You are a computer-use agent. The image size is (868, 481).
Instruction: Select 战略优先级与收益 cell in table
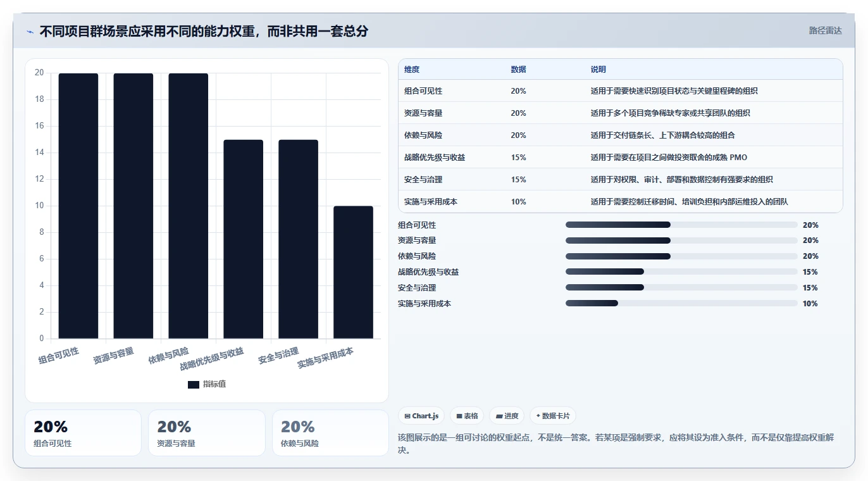pos(435,158)
